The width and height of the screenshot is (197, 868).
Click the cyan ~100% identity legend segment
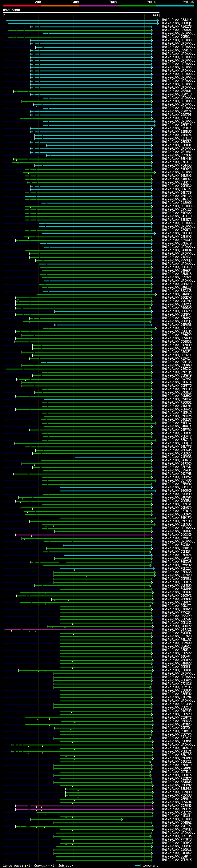(x=175, y=6)
